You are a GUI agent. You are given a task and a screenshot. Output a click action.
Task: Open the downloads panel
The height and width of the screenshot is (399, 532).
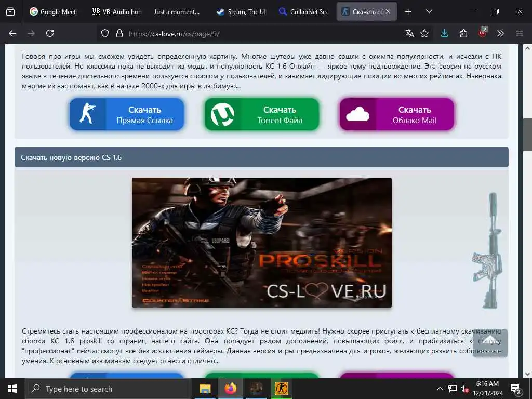[x=445, y=33]
